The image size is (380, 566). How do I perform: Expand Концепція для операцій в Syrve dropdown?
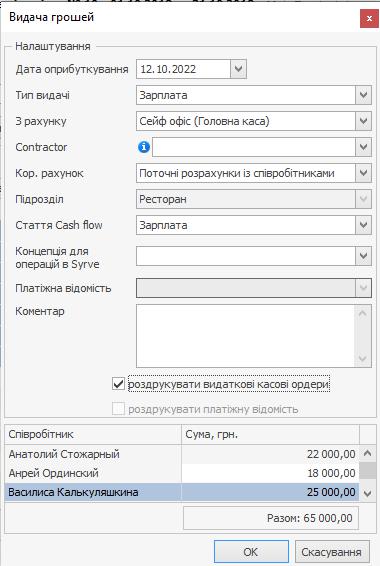(363, 256)
